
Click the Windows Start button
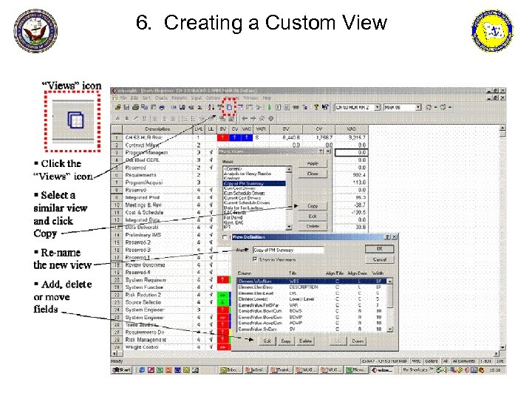[x=122, y=370]
